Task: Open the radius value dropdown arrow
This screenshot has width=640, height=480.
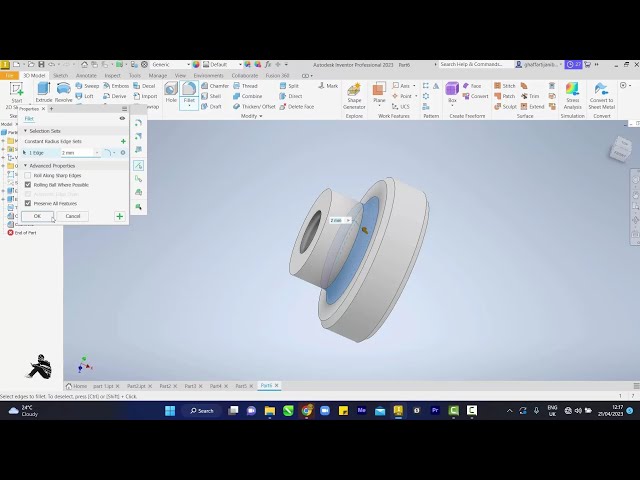Action: click(x=97, y=153)
